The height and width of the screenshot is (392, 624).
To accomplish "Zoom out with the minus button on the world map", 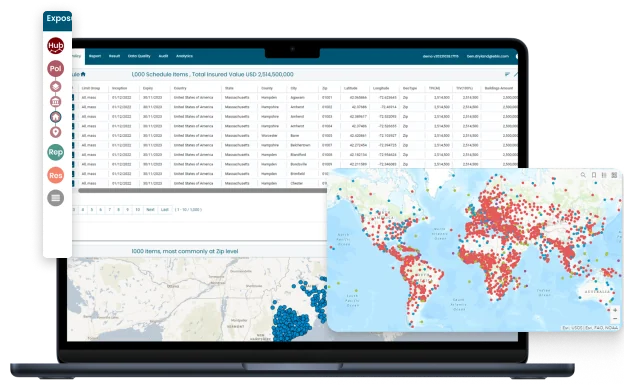I will tap(615, 318).
